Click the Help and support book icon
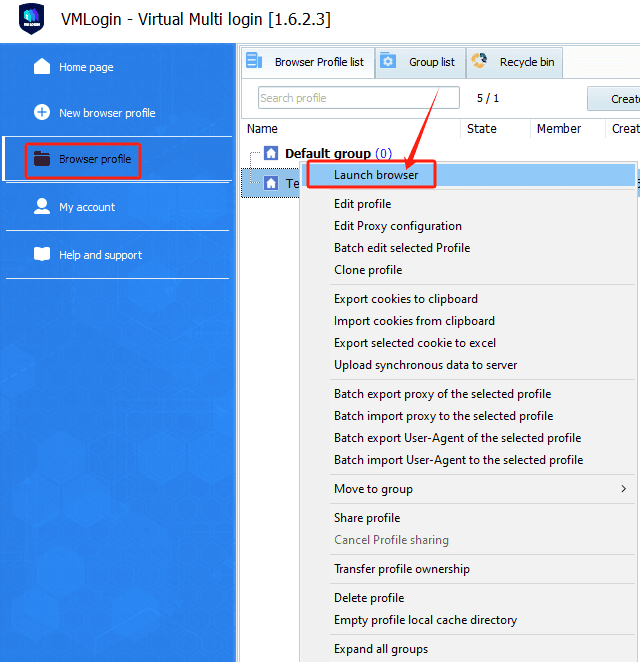This screenshot has height=662, width=640. pyautogui.click(x=42, y=255)
